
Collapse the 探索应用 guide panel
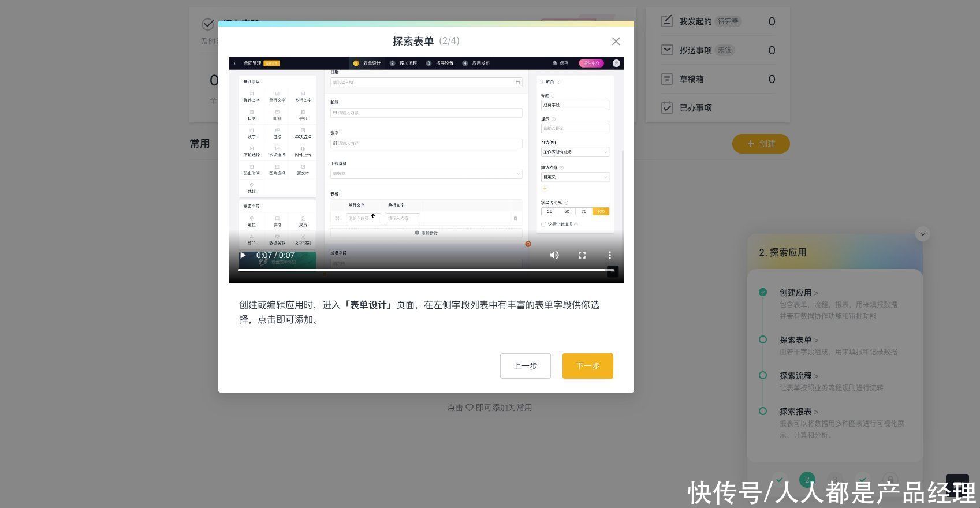click(x=923, y=234)
